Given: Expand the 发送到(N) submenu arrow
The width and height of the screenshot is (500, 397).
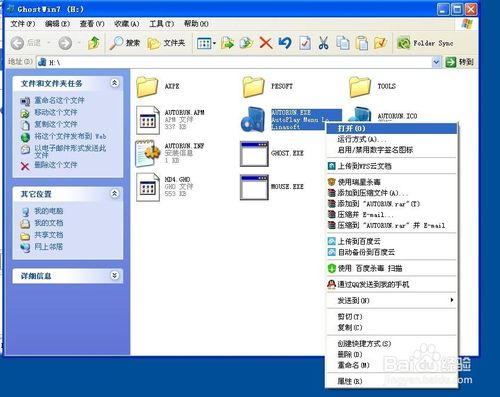Looking at the screenshot, I should (x=452, y=300).
